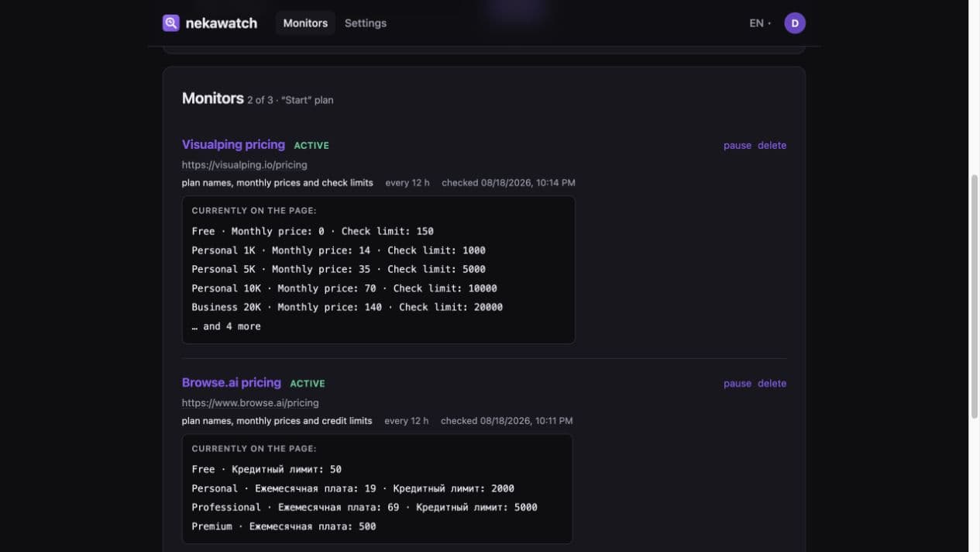Click the Monitors section heading
Viewport: 980px width, 552px height.
(213, 98)
